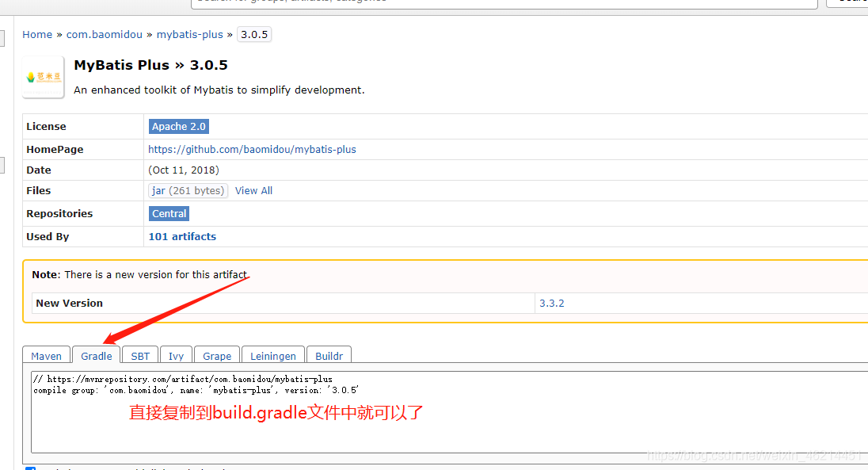This screenshot has width=868, height=470.
Task: Open mybatis-plus breadcrumb link
Action: (x=189, y=34)
